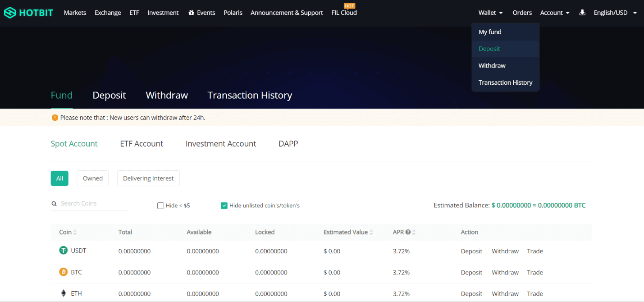Switch to the Fund tab
Viewport: 644px width, 302px height.
point(62,95)
